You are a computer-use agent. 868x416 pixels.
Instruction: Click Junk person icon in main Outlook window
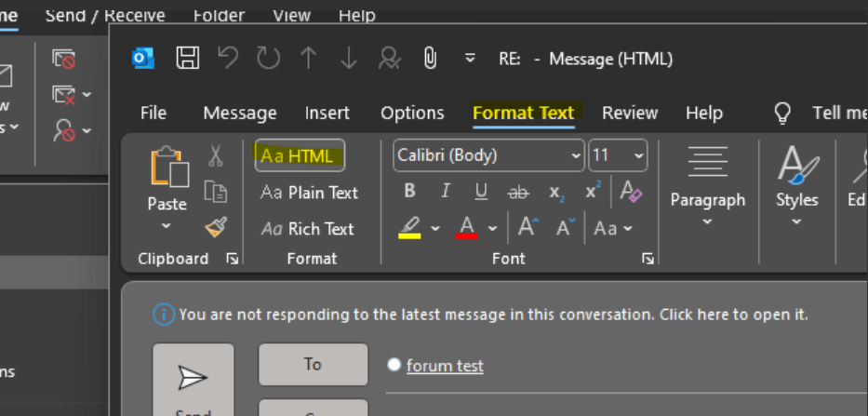63,130
